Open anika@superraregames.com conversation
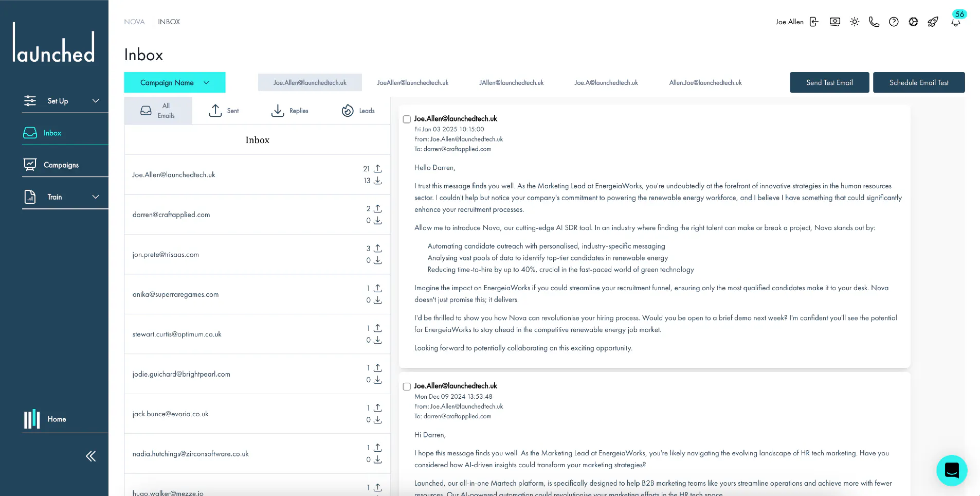The width and height of the screenshot is (980, 496). tap(257, 294)
